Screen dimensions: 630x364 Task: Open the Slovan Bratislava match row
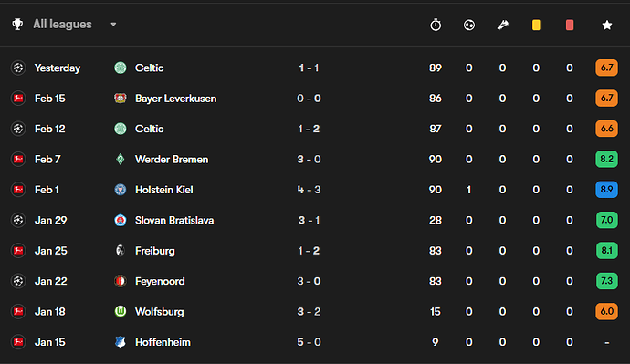tap(315, 221)
